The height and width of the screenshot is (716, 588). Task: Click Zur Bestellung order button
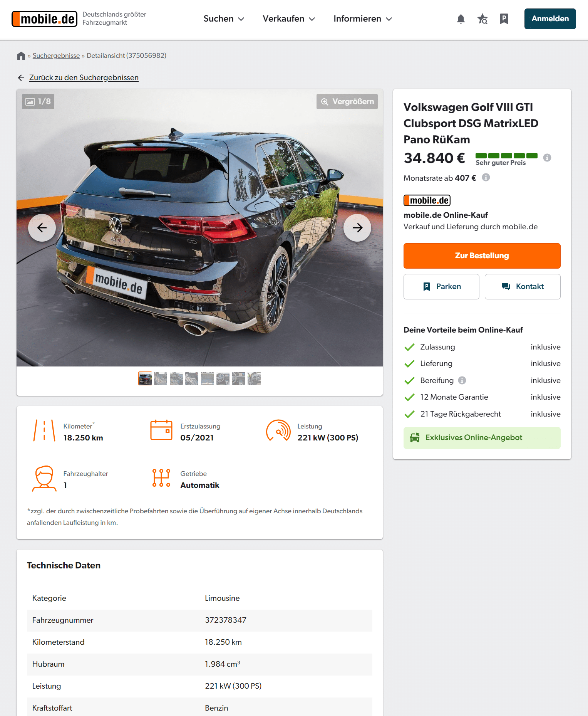(482, 256)
